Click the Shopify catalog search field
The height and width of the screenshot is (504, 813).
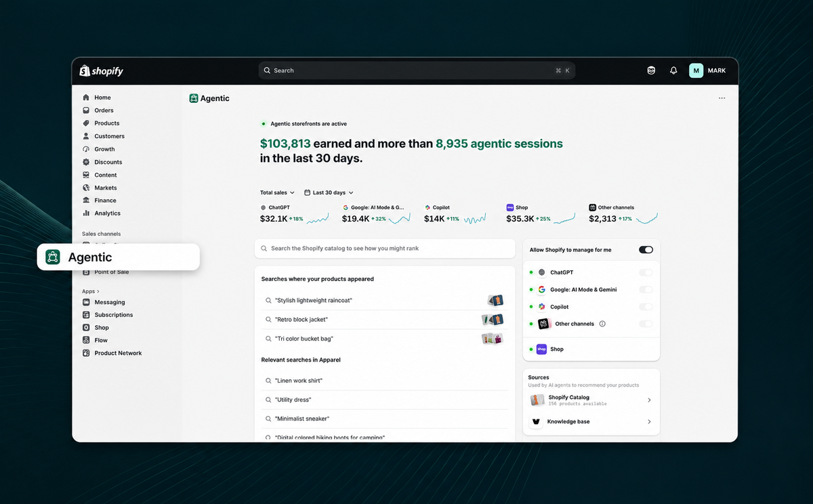385,249
